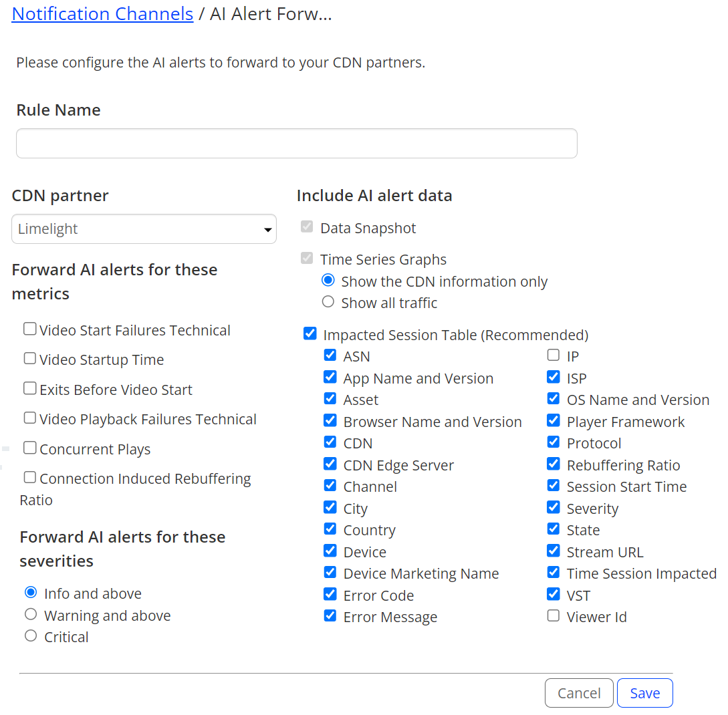728x715 pixels.
Task: Check the Viewer Id column option
Action: point(553,615)
